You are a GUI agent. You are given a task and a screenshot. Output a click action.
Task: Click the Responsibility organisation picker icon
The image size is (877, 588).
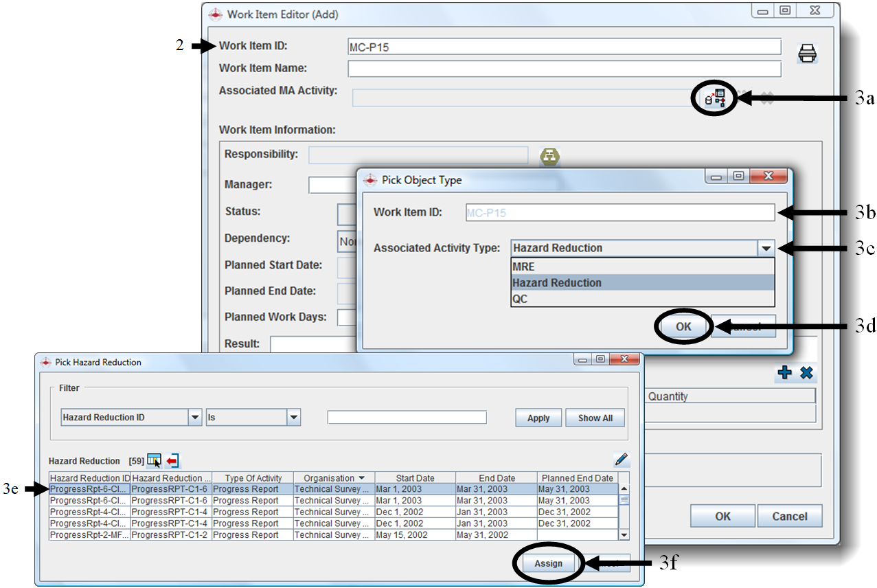pos(549,156)
